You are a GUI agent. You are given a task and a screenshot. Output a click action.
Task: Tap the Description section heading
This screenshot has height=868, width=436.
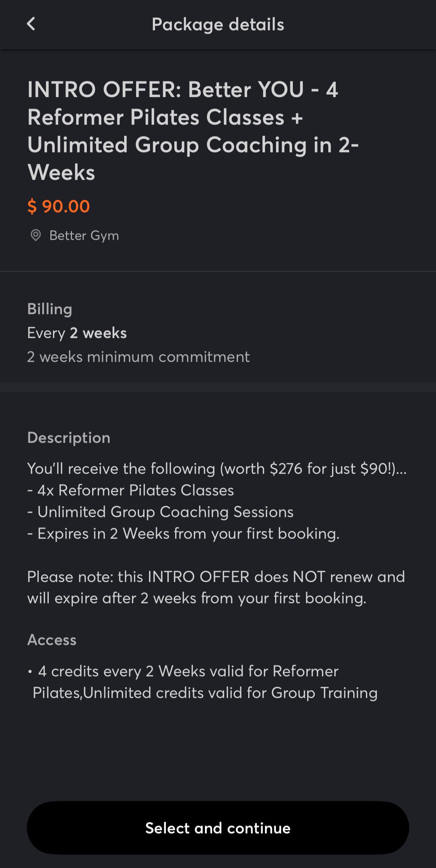(x=69, y=438)
